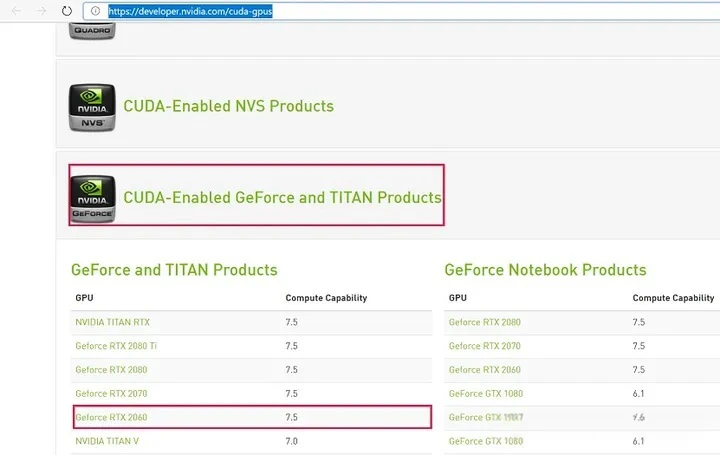The image size is (720, 455).
Task: Click the browser forward arrow
Action: (41, 11)
